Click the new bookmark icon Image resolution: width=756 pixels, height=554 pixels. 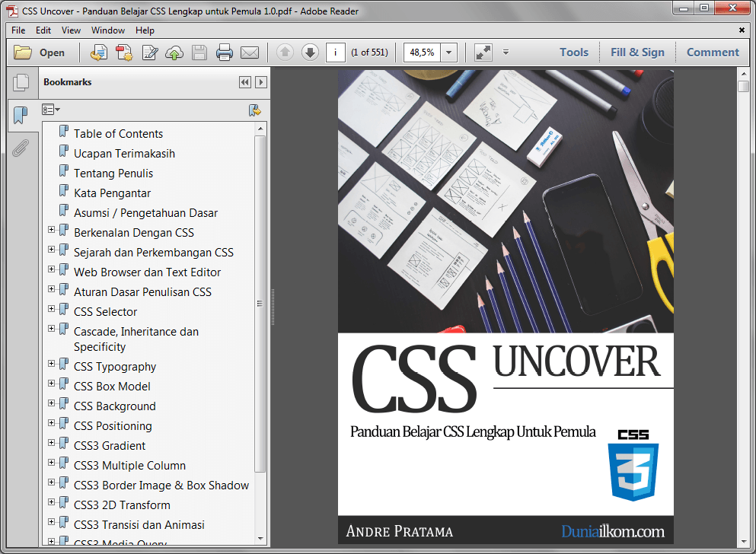point(254,110)
